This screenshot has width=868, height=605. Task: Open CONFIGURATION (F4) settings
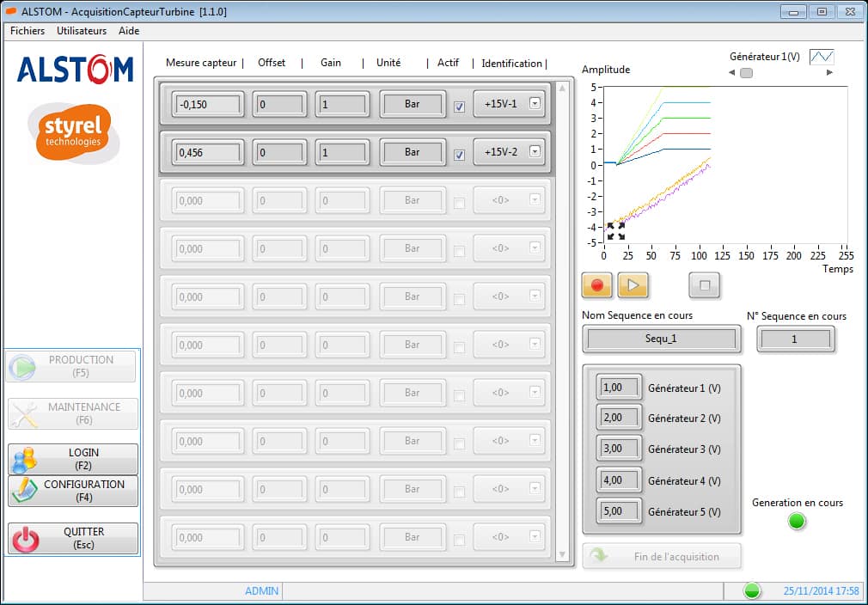(72, 491)
